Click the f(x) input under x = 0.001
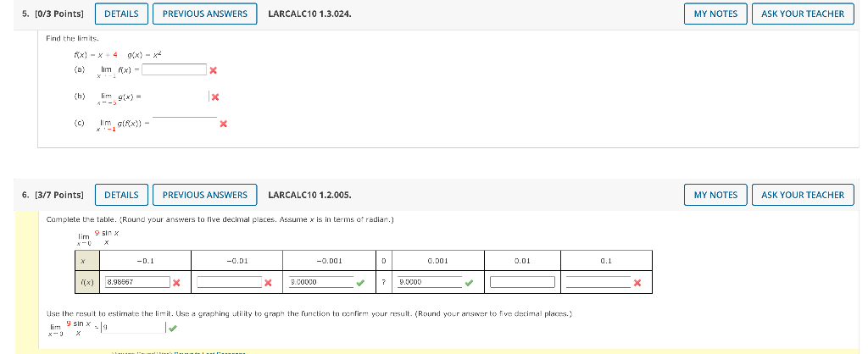The height and width of the screenshot is (354, 868). (430, 282)
